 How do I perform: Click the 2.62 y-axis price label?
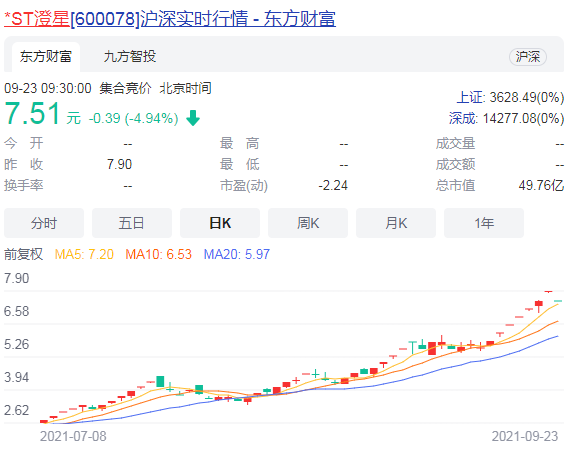(16, 410)
